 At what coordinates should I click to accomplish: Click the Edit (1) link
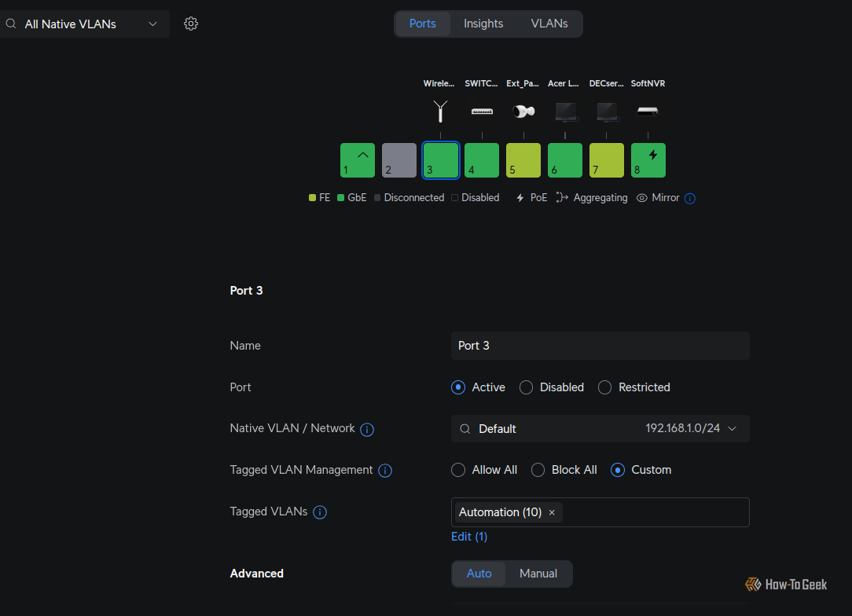coord(469,537)
